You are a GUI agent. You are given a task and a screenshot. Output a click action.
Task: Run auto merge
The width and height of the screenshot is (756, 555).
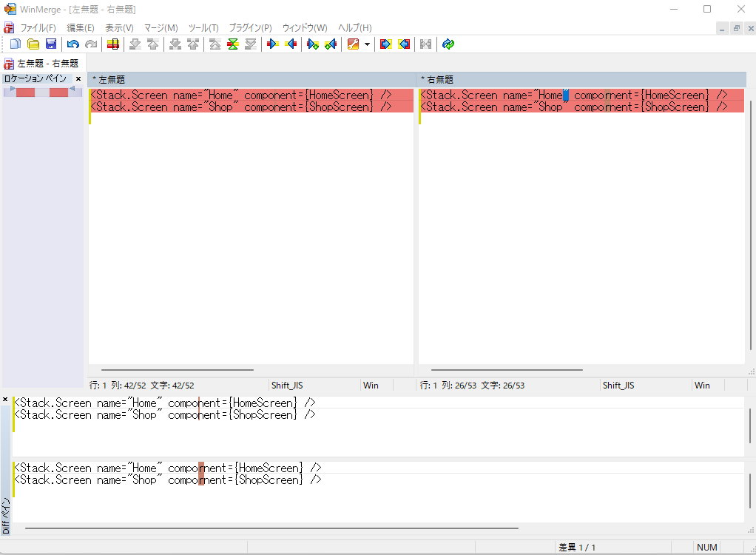(x=426, y=44)
